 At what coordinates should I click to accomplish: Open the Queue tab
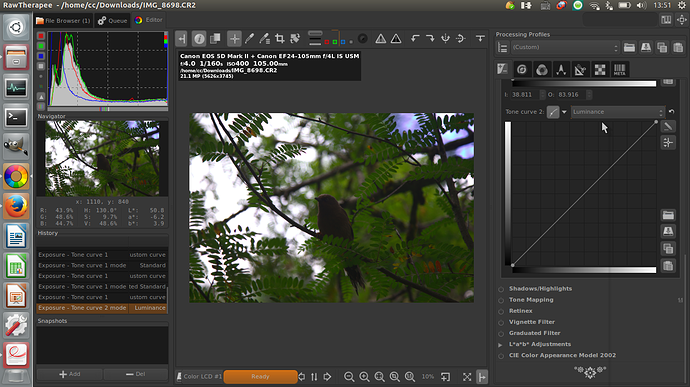pos(113,20)
